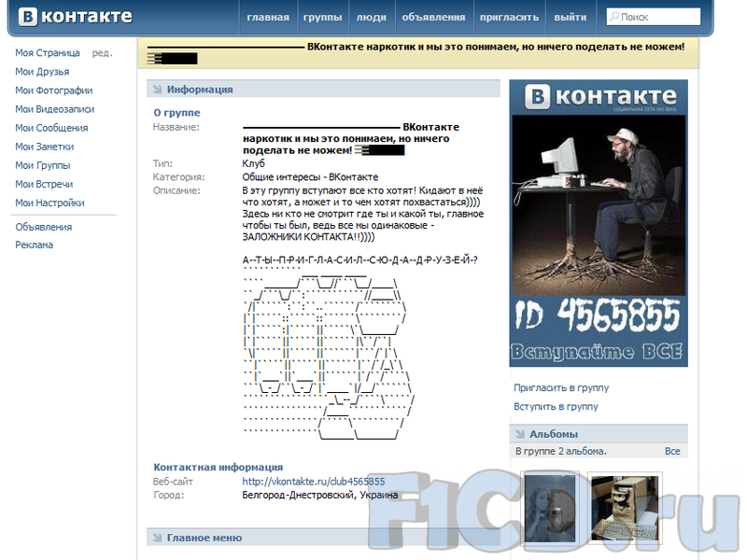Image resolution: width=747 pixels, height=560 pixels.
Task: Open the объявления menu item
Action: point(433,17)
